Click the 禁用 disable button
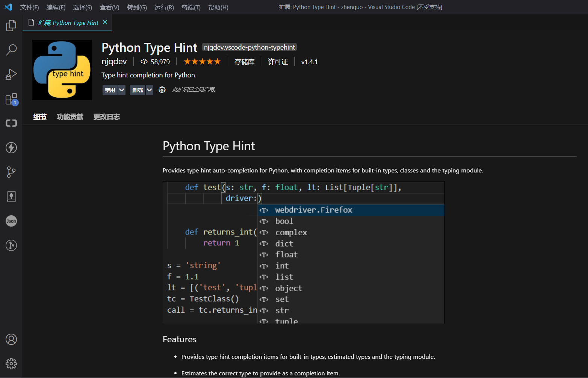The image size is (588, 378). pyautogui.click(x=110, y=90)
